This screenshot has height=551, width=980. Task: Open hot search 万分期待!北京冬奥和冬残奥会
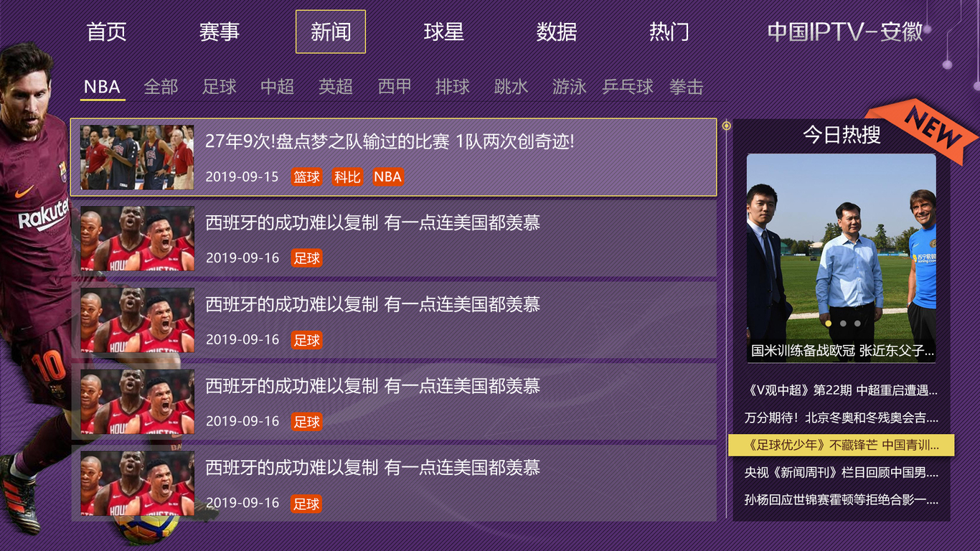[842, 418]
